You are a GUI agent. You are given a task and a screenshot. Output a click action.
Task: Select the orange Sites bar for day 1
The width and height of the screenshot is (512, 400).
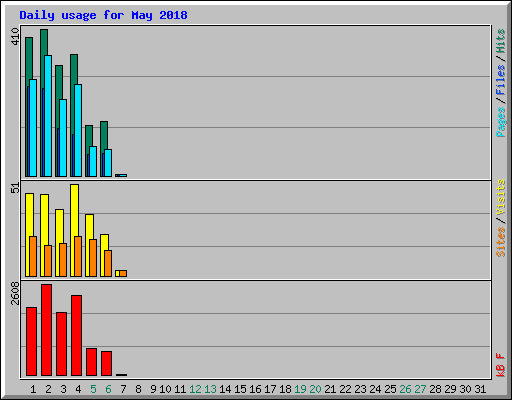tap(33, 257)
